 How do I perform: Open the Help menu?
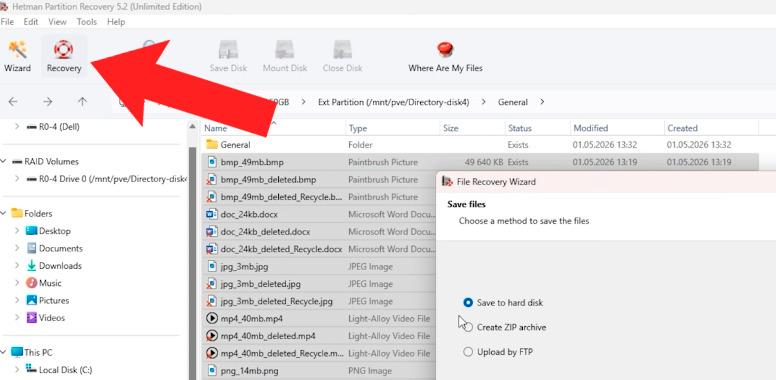click(116, 22)
